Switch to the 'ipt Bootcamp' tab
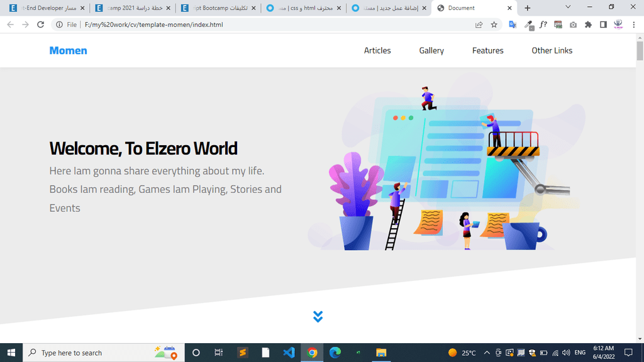 pyautogui.click(x=218, y=8)
